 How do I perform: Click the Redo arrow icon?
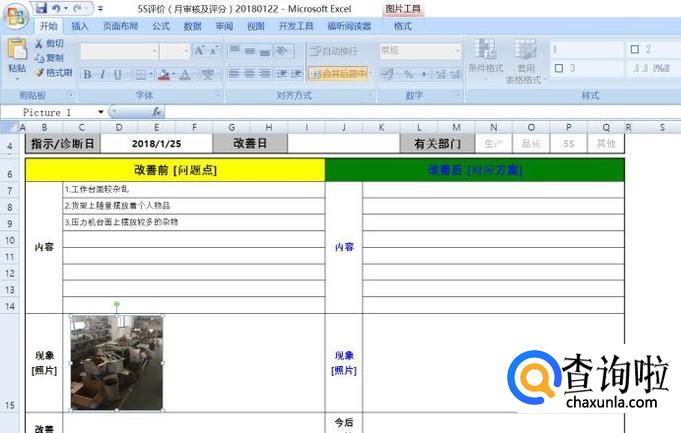click(x=77, y=8)
